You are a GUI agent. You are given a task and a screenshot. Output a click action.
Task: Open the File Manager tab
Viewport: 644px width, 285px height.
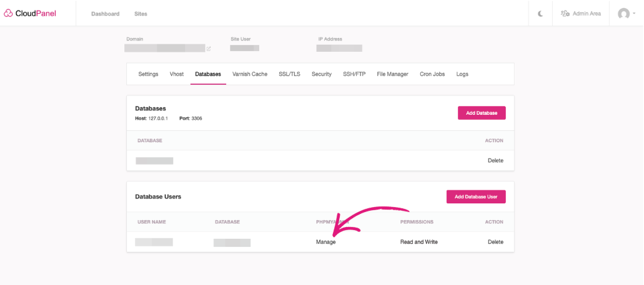[393, 74]
